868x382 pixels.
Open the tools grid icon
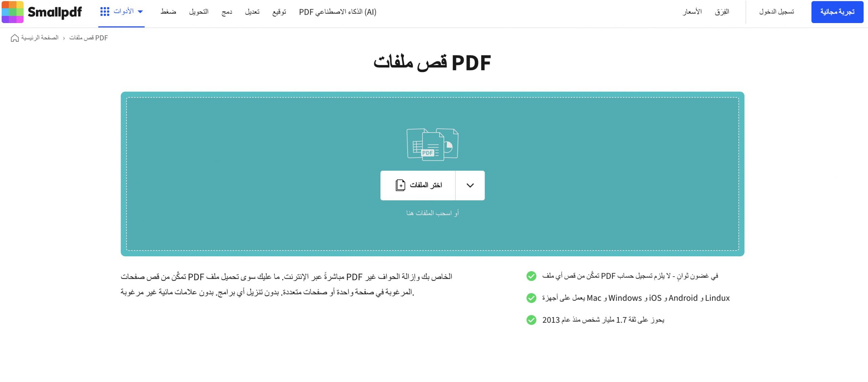[105, 12]
